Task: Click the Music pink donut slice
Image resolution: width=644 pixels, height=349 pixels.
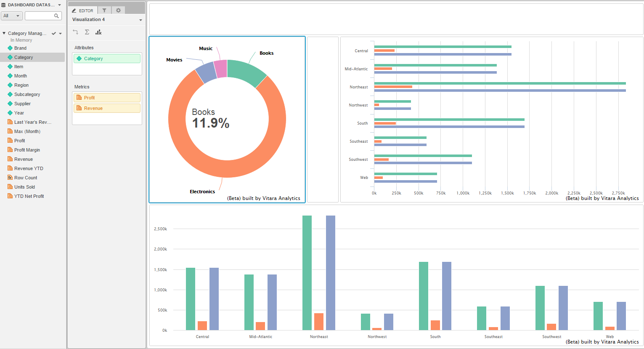Action: click(221, 69)
